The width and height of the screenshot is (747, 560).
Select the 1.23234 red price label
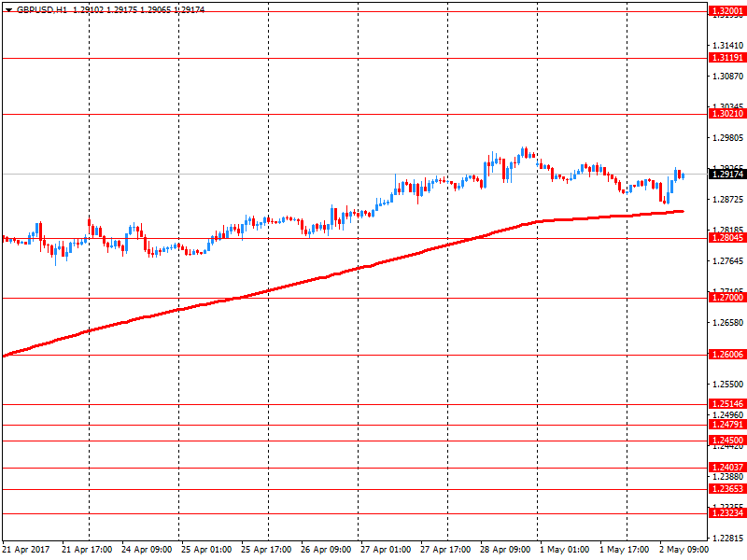pos(727,513)
